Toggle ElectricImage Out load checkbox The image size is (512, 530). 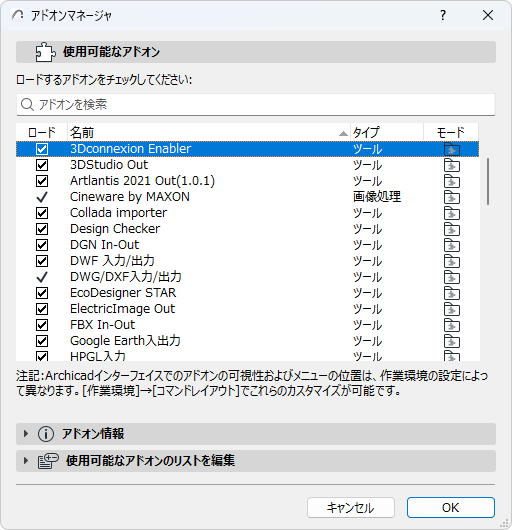coord(42,309)
